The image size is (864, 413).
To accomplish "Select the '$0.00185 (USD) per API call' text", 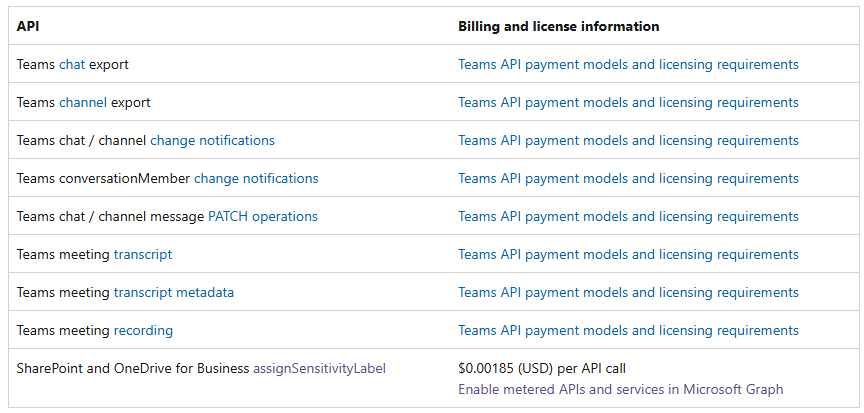I will tap(542, 368).
